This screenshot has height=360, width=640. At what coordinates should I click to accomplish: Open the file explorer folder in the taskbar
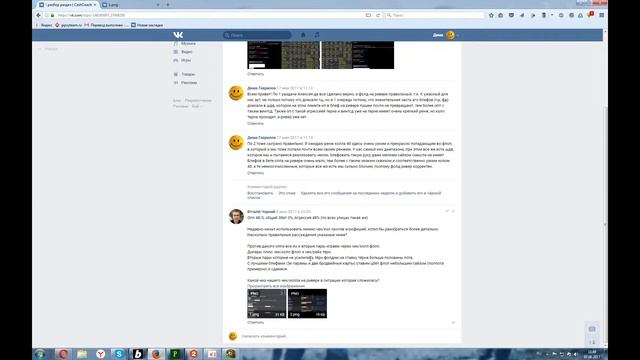point(82,354)
